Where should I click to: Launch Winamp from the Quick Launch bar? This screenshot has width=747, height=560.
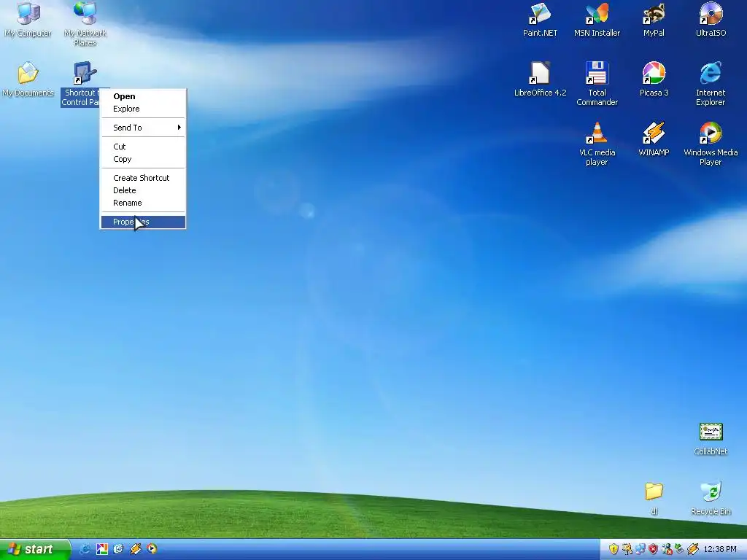click(x=135, y=548)
